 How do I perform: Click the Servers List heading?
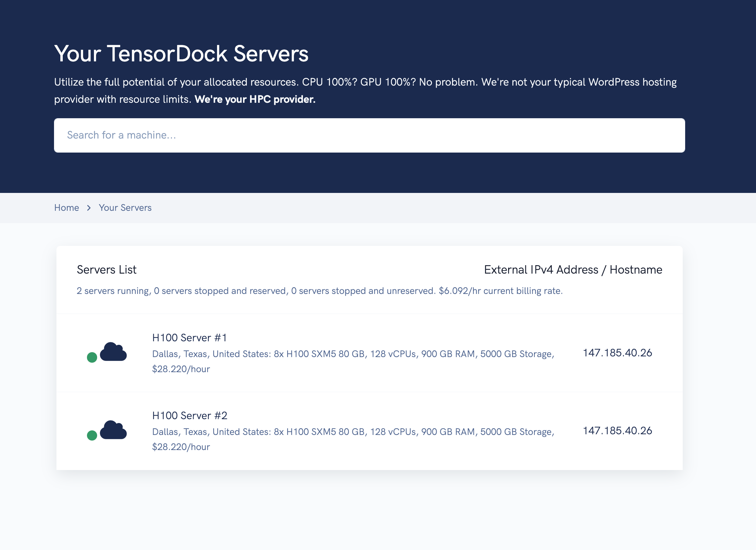107,269
